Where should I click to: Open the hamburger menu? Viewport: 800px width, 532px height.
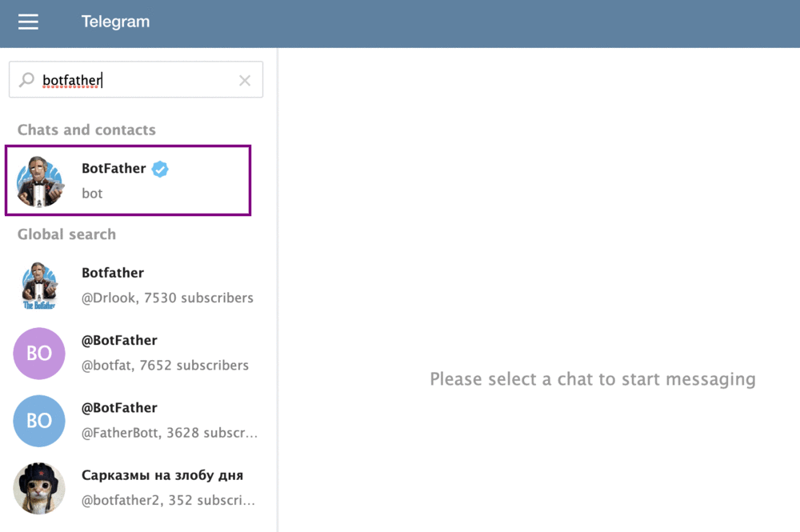(28, 22)
